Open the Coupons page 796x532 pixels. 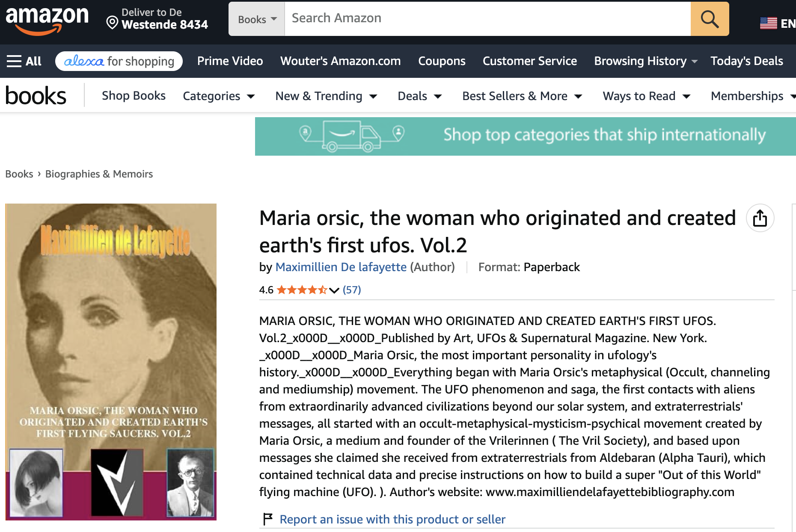pos(442,61)
